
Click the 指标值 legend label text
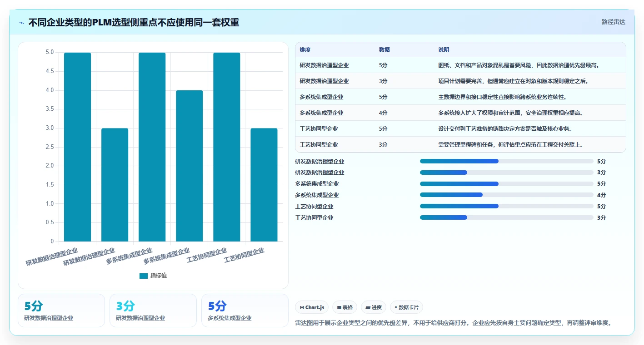pyautogui.click(x=159, y=276)
